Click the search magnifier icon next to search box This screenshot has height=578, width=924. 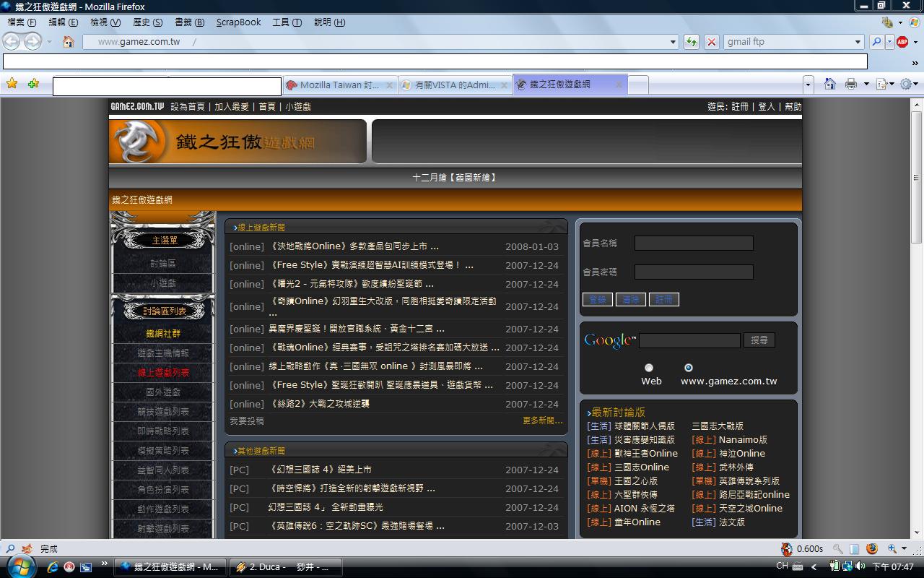(x=876, y=42)
